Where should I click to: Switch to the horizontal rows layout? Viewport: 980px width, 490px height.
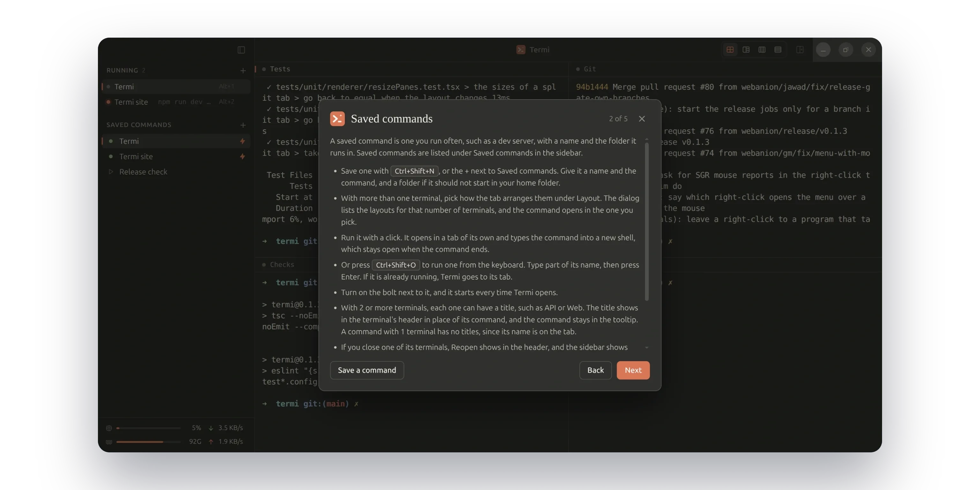point(778,50)
